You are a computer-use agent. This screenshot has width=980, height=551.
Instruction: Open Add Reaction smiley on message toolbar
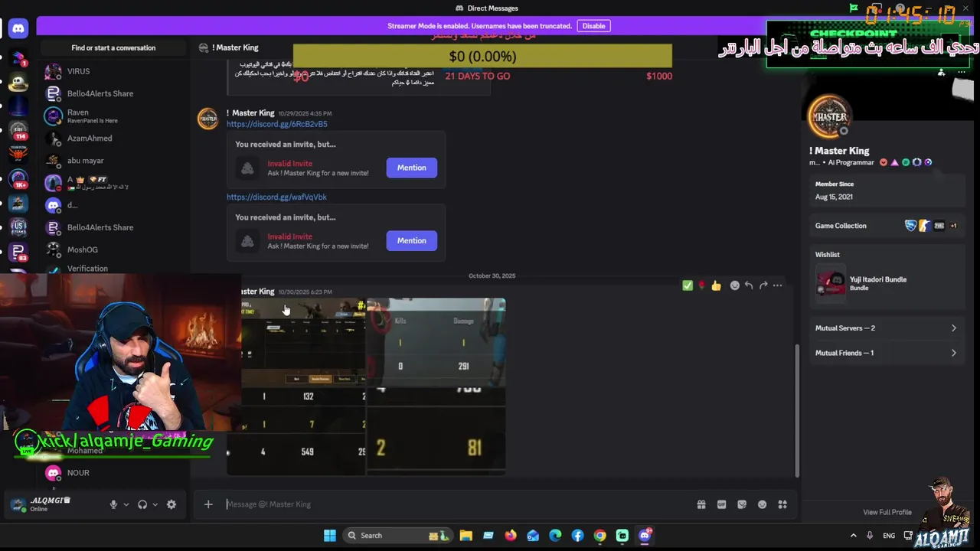tap(735, 285)
